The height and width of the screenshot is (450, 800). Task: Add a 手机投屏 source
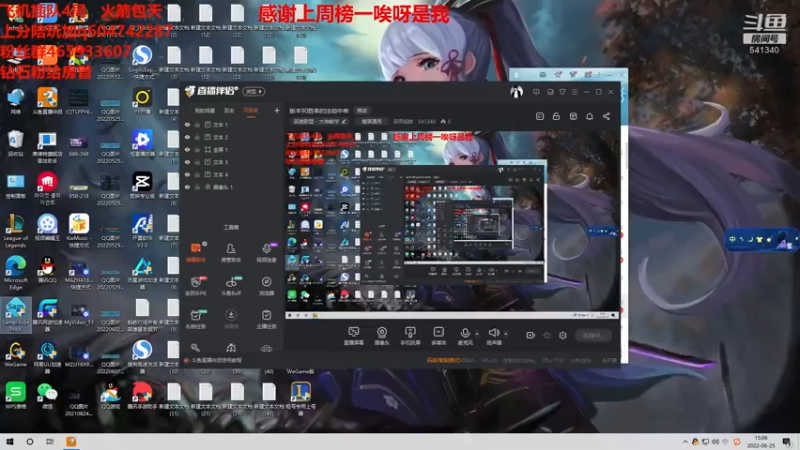tap(410, 336)
